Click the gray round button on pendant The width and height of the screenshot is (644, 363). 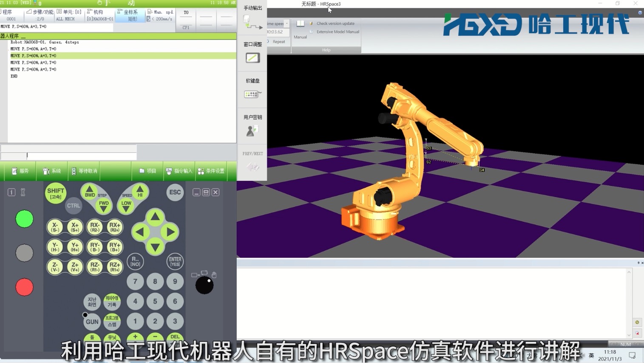(24, 253)
